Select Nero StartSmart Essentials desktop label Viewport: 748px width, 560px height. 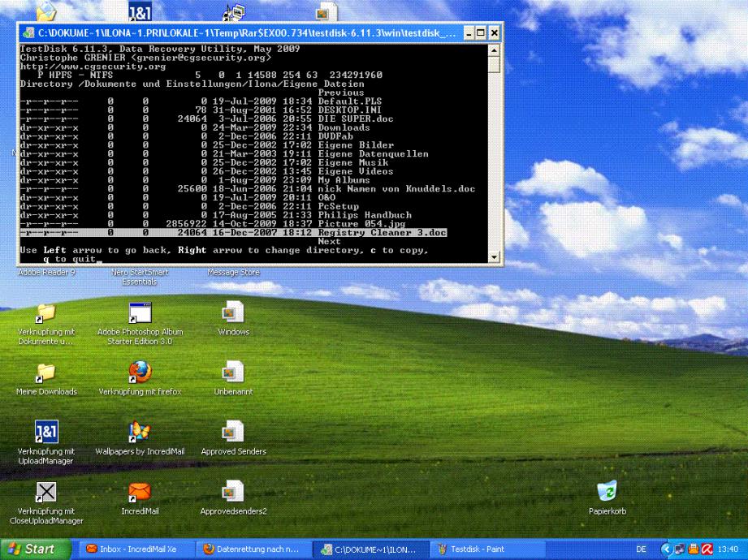click(140, 277)
